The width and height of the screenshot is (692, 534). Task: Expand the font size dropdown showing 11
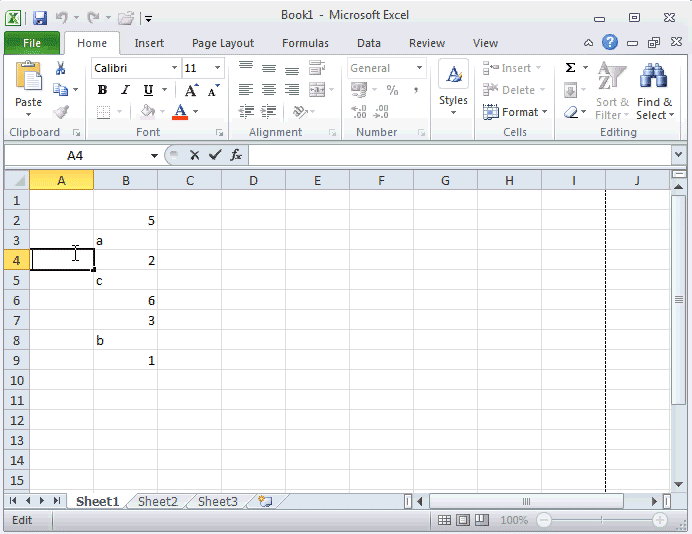pos(218,68)
